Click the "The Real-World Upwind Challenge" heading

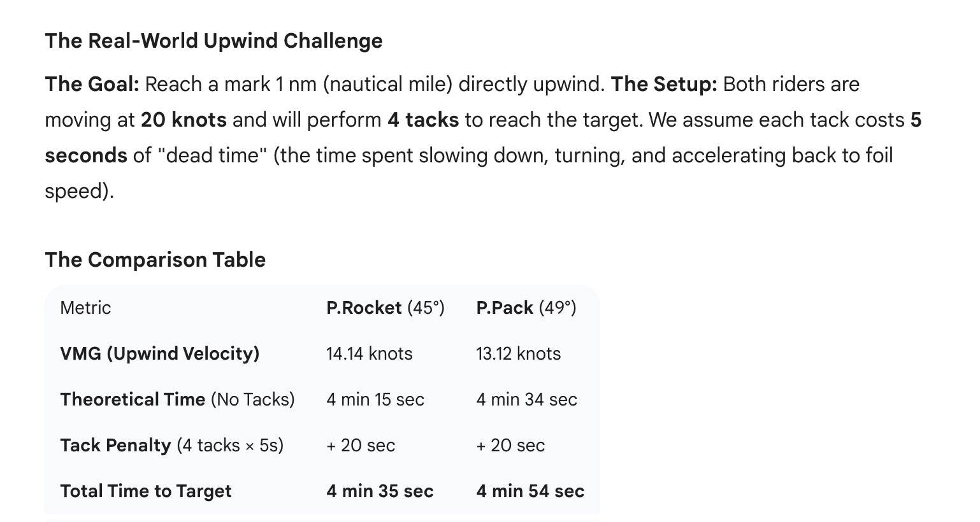tap(213, 41)
